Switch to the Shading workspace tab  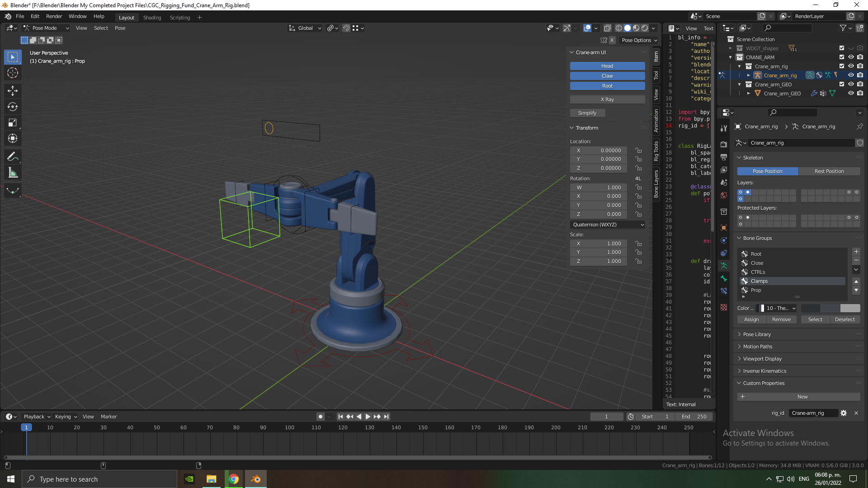[x=152, y=18]
